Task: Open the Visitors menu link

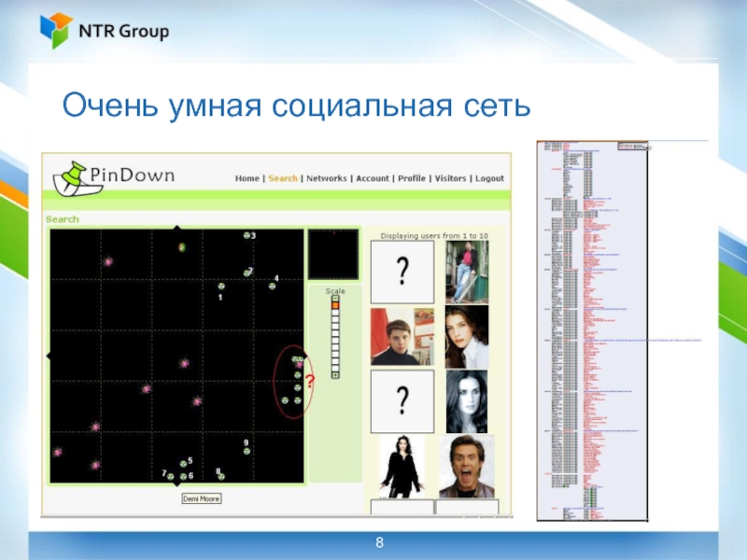Action: click(450, 178)
